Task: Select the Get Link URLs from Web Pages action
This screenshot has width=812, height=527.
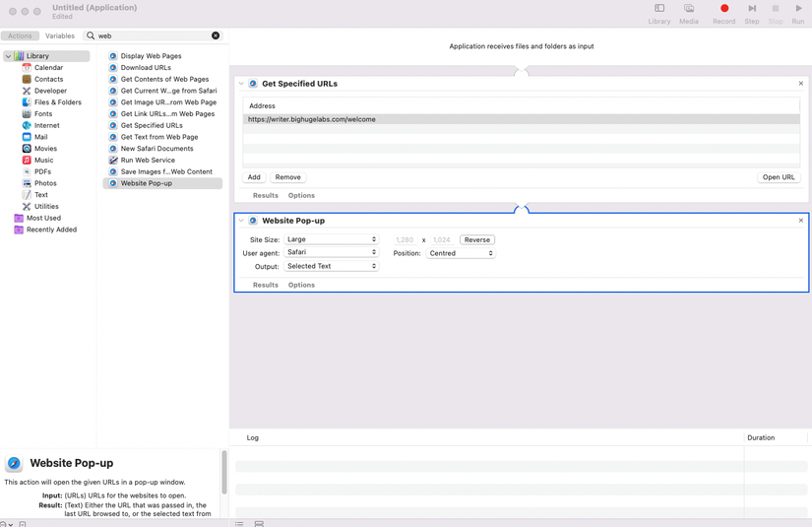Action: point(161,114)
